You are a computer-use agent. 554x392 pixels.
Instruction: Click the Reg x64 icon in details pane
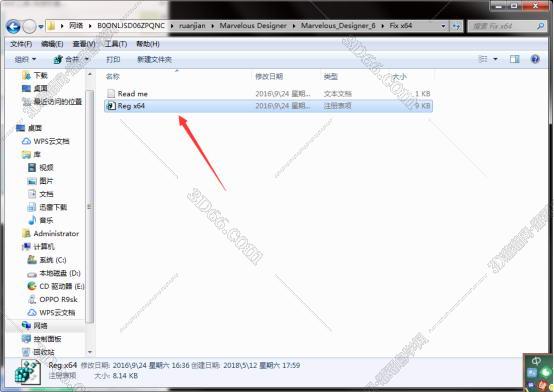(28, 372)
